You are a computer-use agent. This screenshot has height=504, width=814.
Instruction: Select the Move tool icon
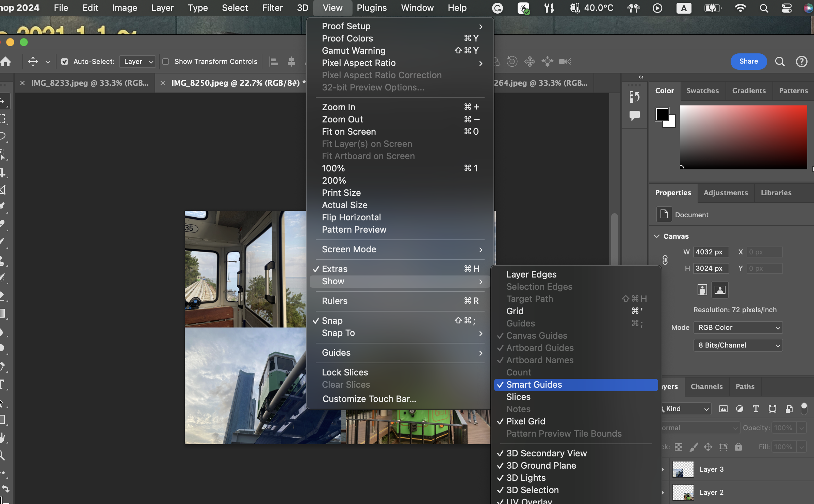pyautogui.click(x=33, y=62)
